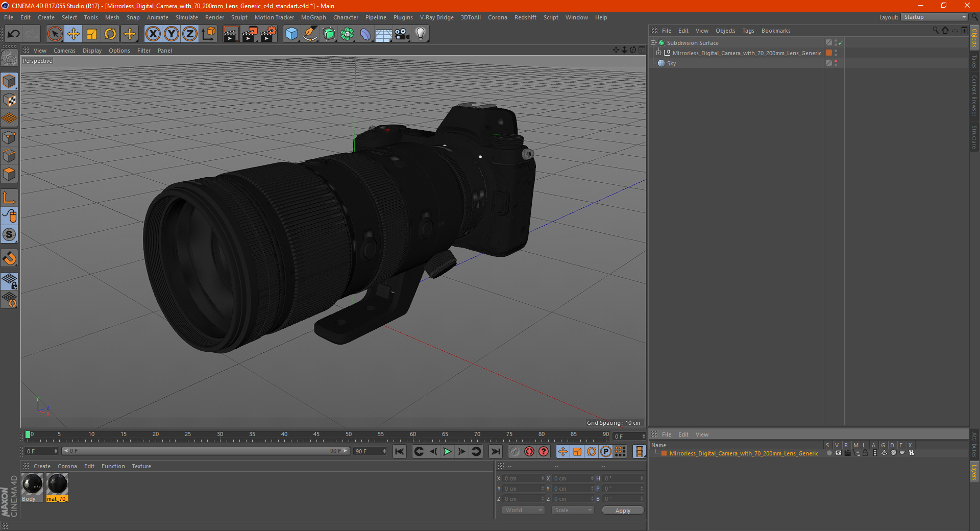Open Objects manager Tags menu
The image size is (980, 531).
(x=748, y=31)
